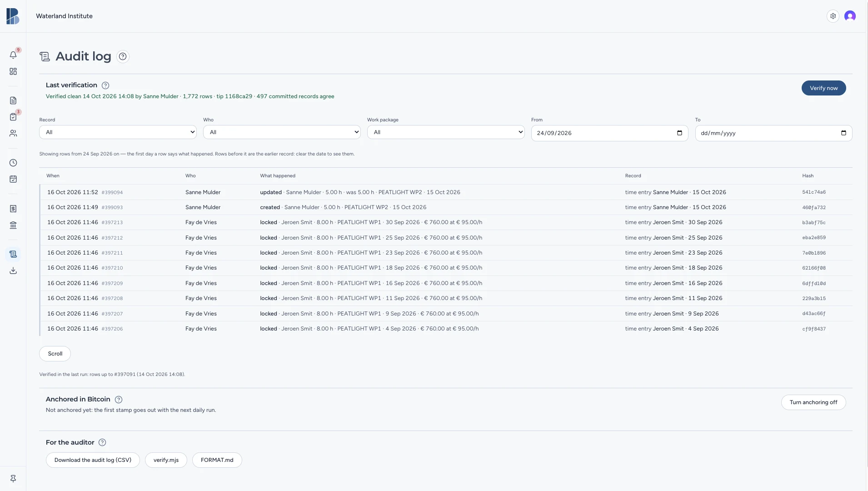Open the To date calendar picker
Viewport: 868px width, 491px height.
pyautogui.click(x=843, y=133)
